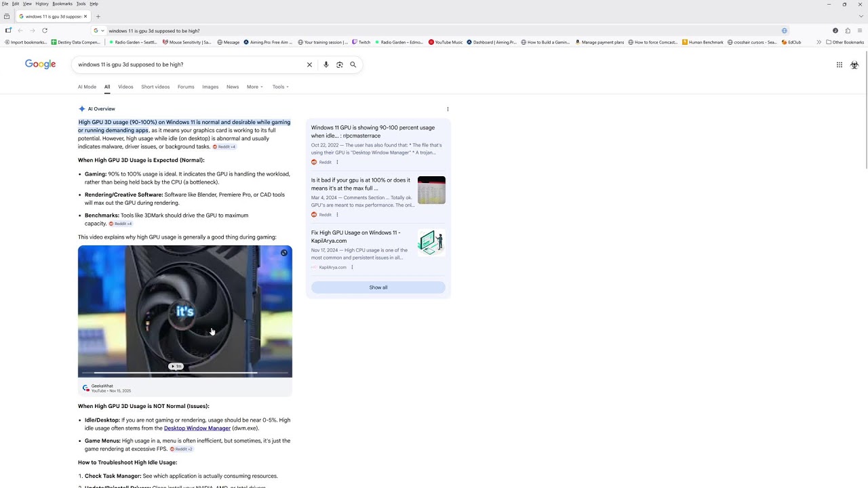Click the microphone voice search icon
Image resolution: width=868 pixels, height=488 pixels.
click(x=326, y=64)
